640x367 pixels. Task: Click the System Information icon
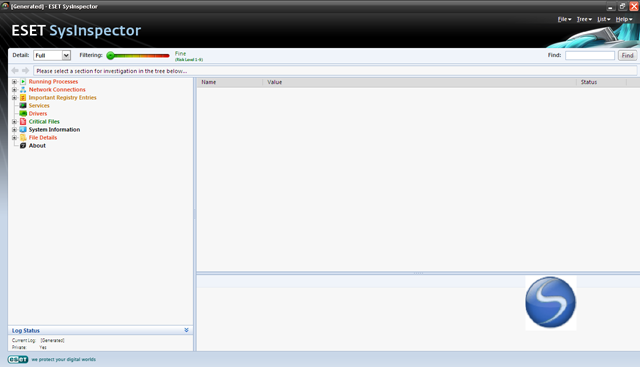coord(23,129)
